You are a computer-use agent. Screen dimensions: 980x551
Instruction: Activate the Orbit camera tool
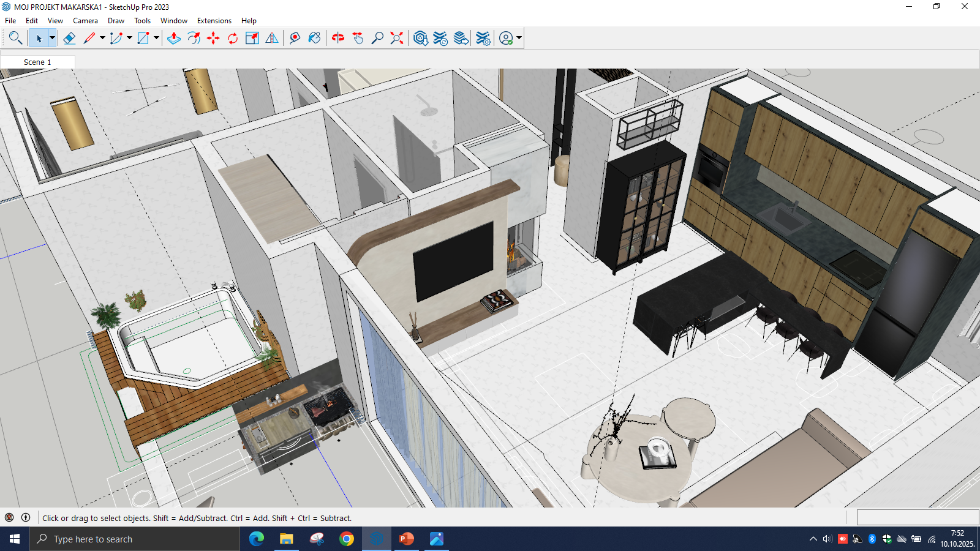tap(337, 38)
